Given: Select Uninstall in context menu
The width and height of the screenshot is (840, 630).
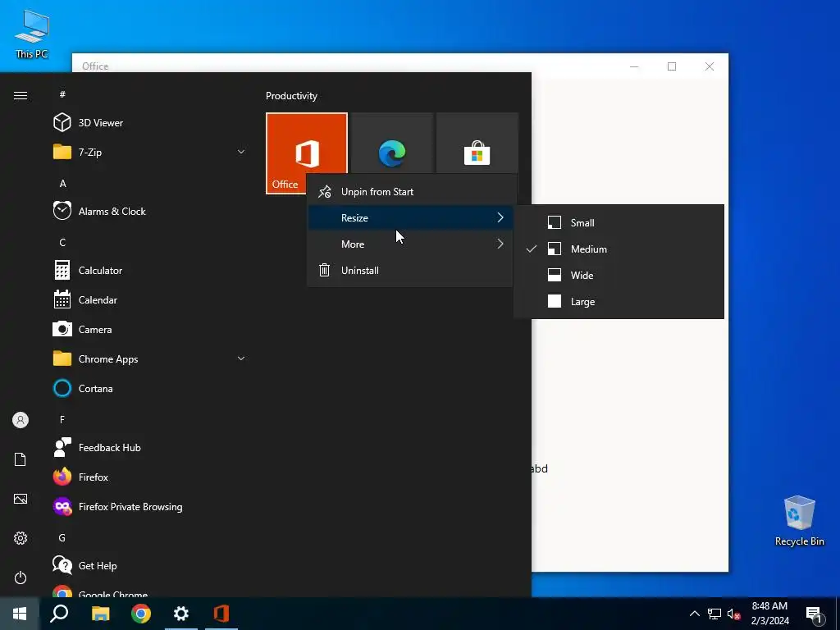Looking at the screenshot, I should click(x=410, y=271).
